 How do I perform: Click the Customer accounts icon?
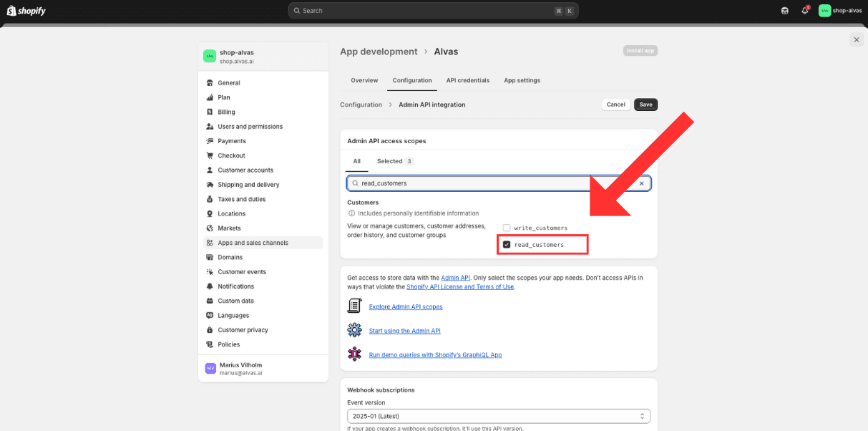tap(210, 170)
